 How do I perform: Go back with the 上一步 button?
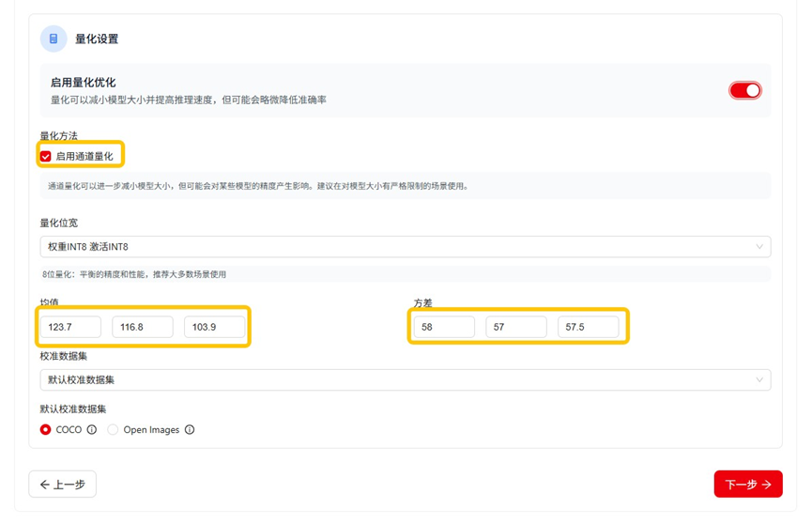[63, 485]
